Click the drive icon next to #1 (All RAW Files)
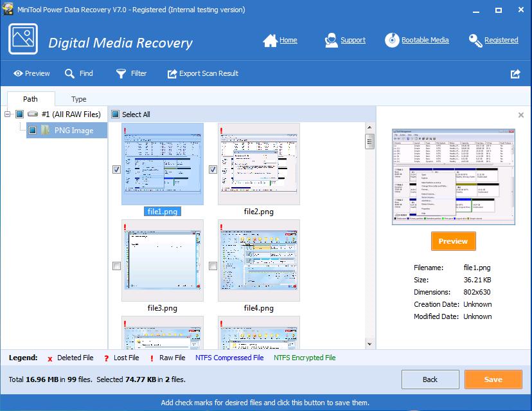Image resolution: width=532 pixels, height=411 pixels. click(33, 114)
